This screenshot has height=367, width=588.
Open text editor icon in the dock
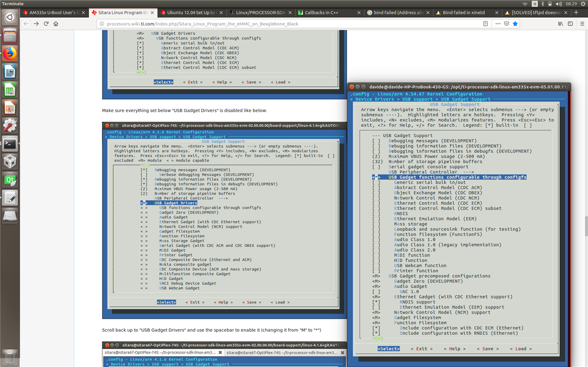click(10, 197)
